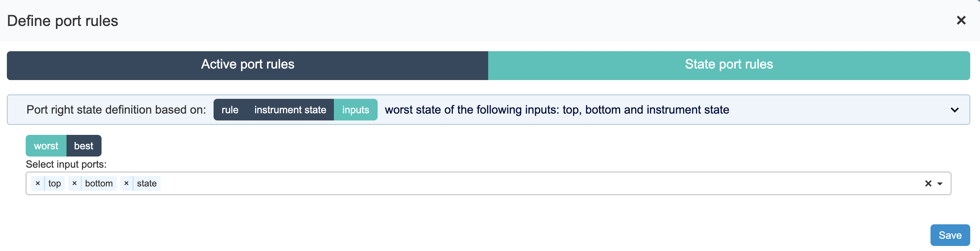This screenshot has width=980, height=251.
Task: Remove the top input port tag
Action: (x=38, y=184)
